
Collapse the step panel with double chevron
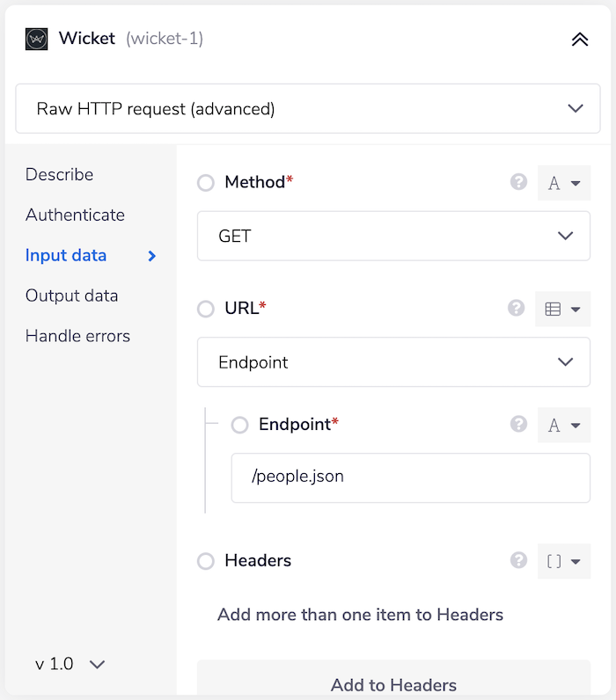point(580,39)
